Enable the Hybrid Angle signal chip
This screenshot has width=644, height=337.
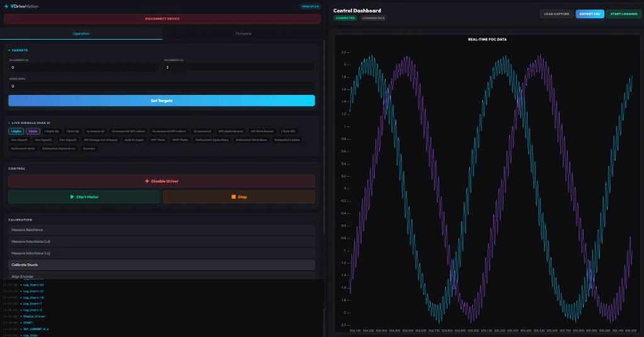coord(134,140)
